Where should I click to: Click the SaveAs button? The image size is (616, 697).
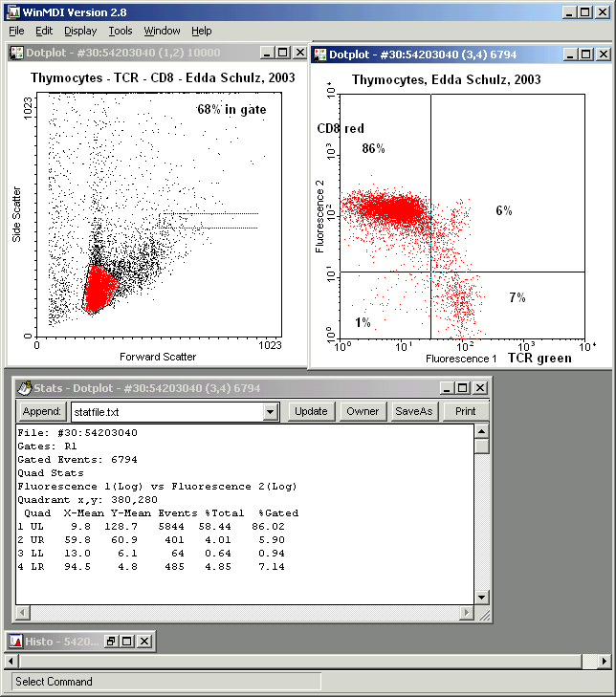point(414,411)
